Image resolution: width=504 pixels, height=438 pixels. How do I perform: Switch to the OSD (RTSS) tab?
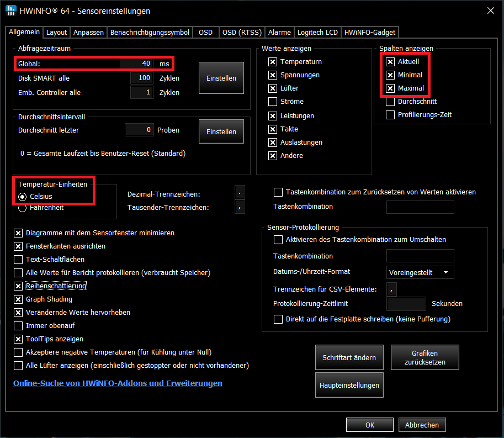tap(242, 33)
